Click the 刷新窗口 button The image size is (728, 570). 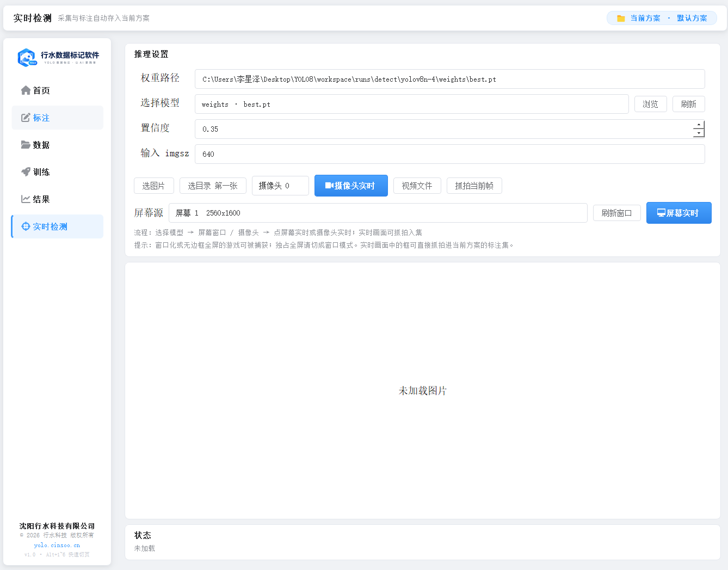point(617,213)
